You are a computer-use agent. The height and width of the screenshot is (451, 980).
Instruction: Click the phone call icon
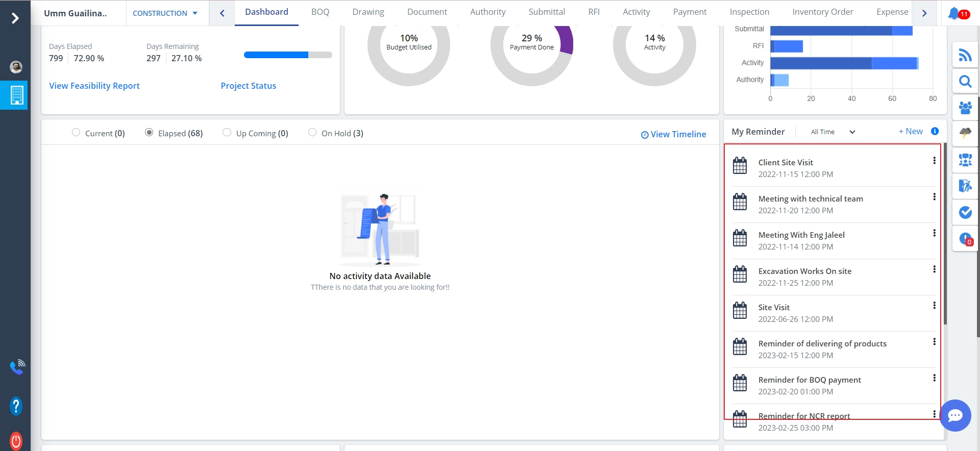coord(17,366)
